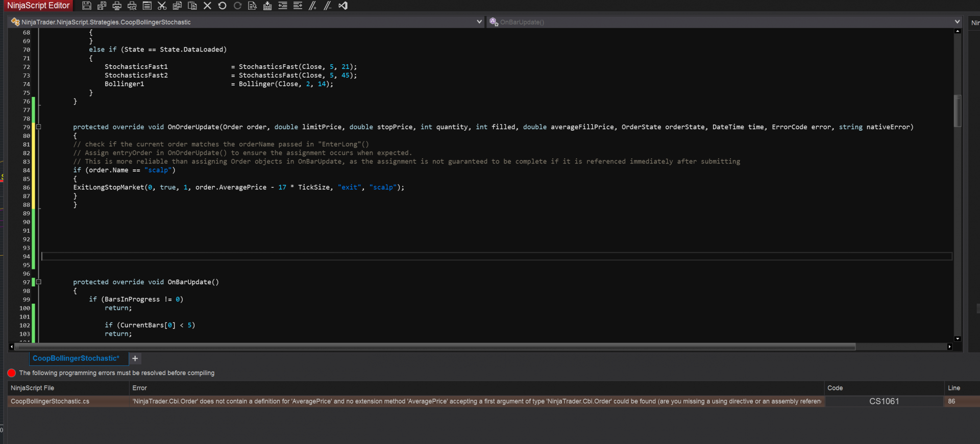Delete selection with the X toolbar icon
This screenshot has height=444, width=980.
coord(207,6)
